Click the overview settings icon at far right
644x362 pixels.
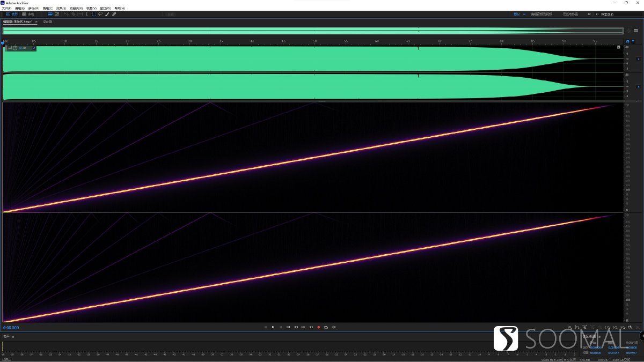(x=636, y=31)
